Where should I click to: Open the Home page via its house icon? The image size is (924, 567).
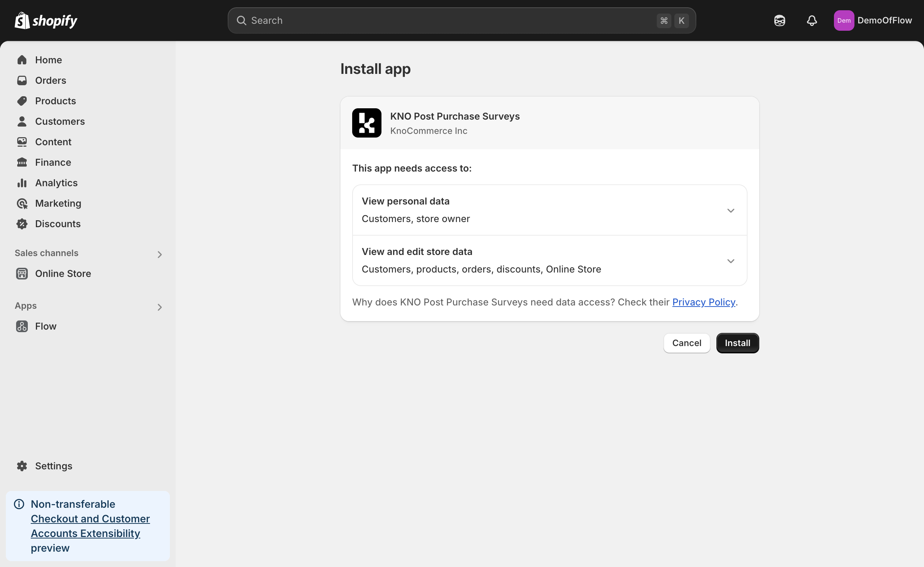point(22,60)
